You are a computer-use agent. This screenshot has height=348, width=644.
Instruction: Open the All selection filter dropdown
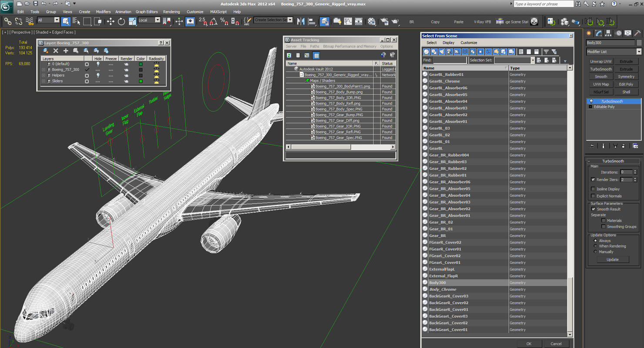pos(48,20)
